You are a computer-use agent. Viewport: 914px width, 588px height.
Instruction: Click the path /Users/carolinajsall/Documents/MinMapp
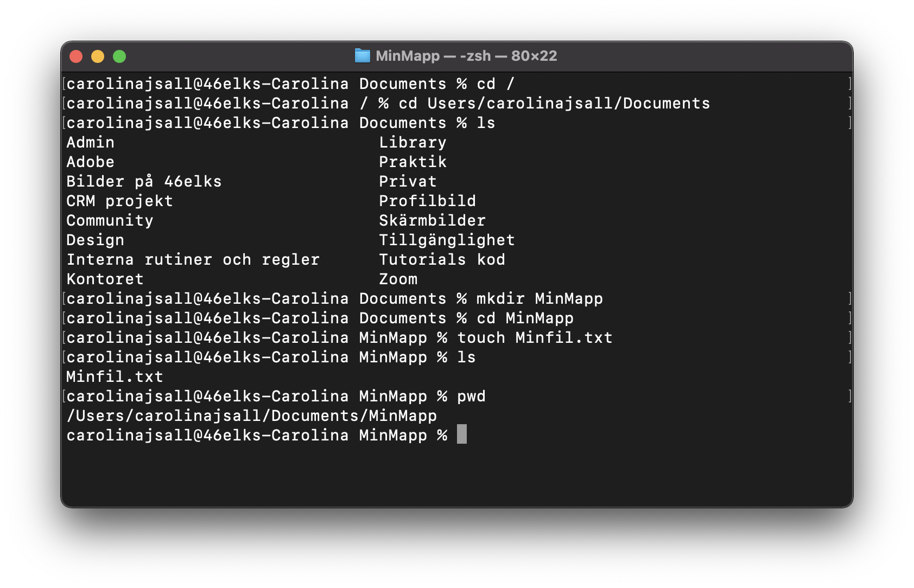[x=251, y=416]
